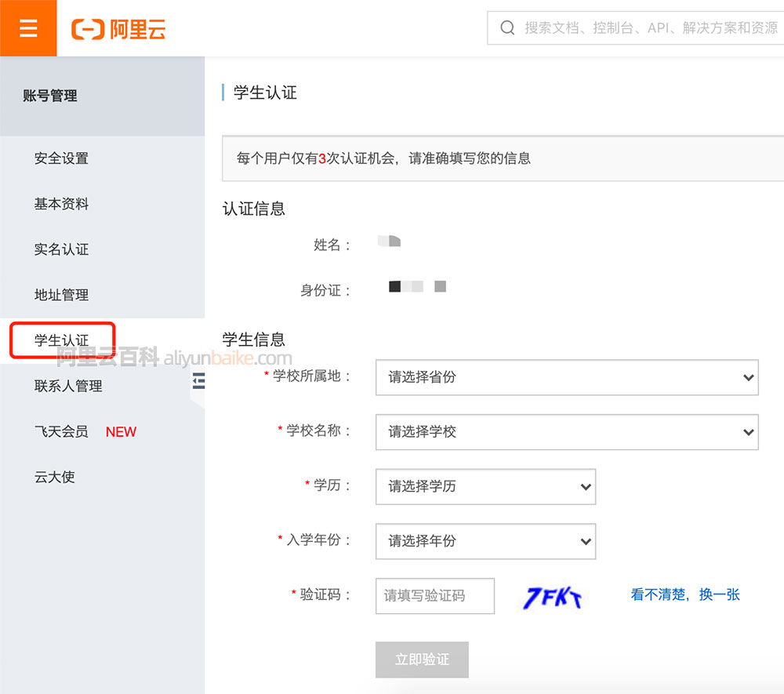Viewport: 784px width, 694px height.
Task: Click the 每个用户仅有3次认证机会 notice text
Action: pyautogui.click(x=383, y=158)
